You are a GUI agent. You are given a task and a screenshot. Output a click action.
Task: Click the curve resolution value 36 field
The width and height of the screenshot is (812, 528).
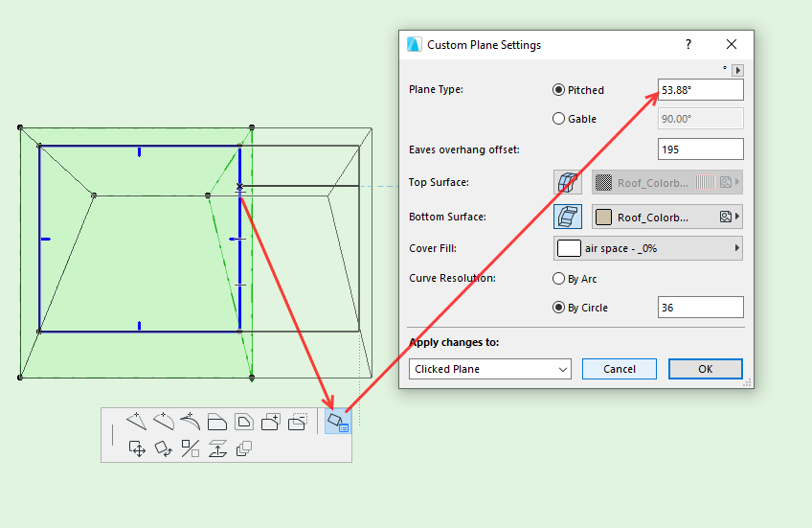701,308
